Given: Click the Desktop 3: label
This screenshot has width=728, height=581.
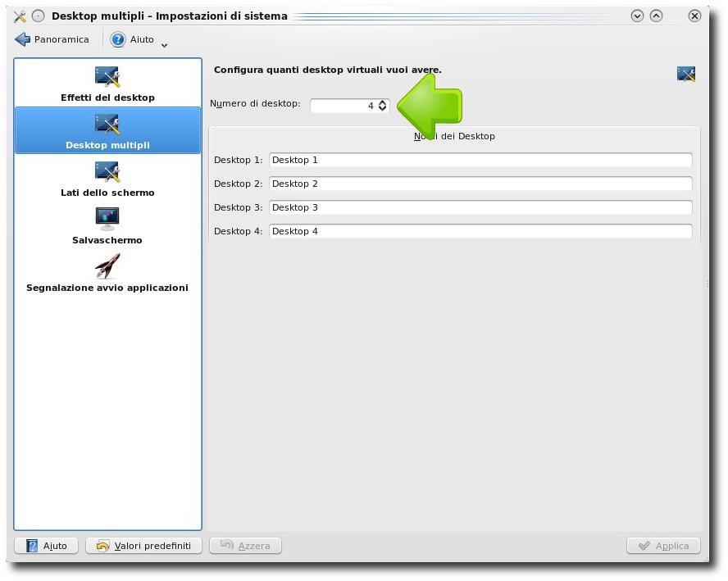Looking at the screenshot, I should pos(239,207).
